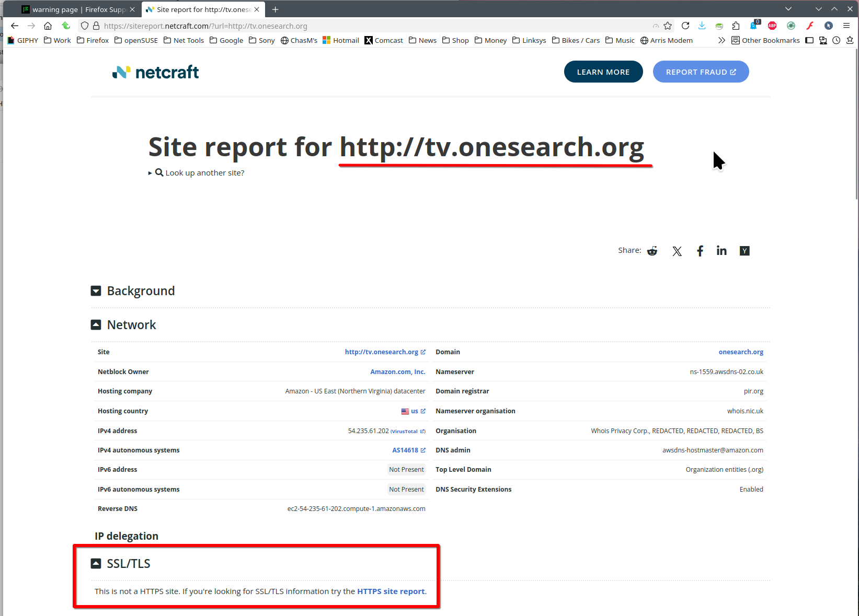Open the Ghostery extension popup
Screen dimensions: 859x616
pos(754,25)
